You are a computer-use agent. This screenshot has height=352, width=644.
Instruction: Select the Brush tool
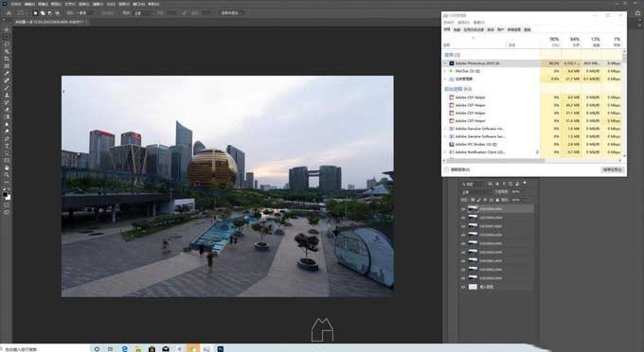point(7,87)
